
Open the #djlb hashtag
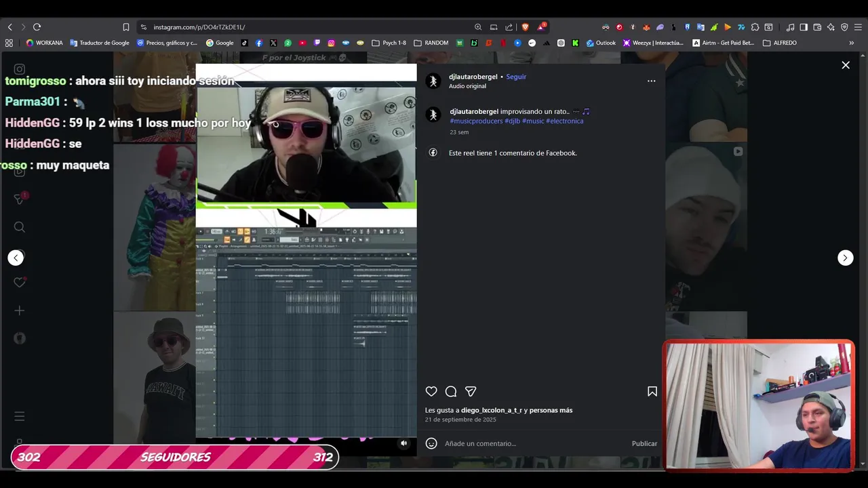click(513, 121)
